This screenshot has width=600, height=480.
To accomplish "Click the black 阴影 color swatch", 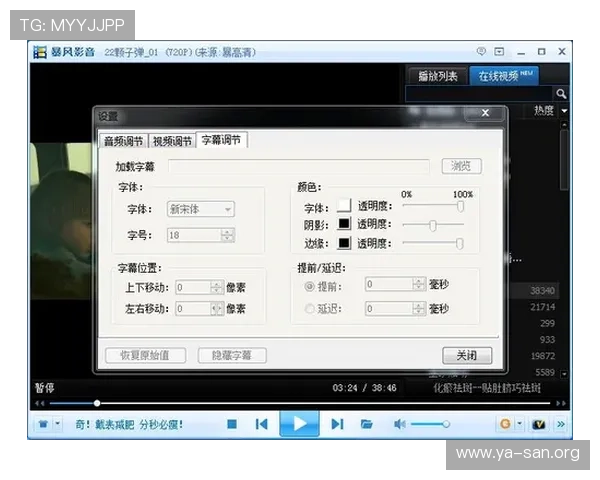I will [344, 224].
